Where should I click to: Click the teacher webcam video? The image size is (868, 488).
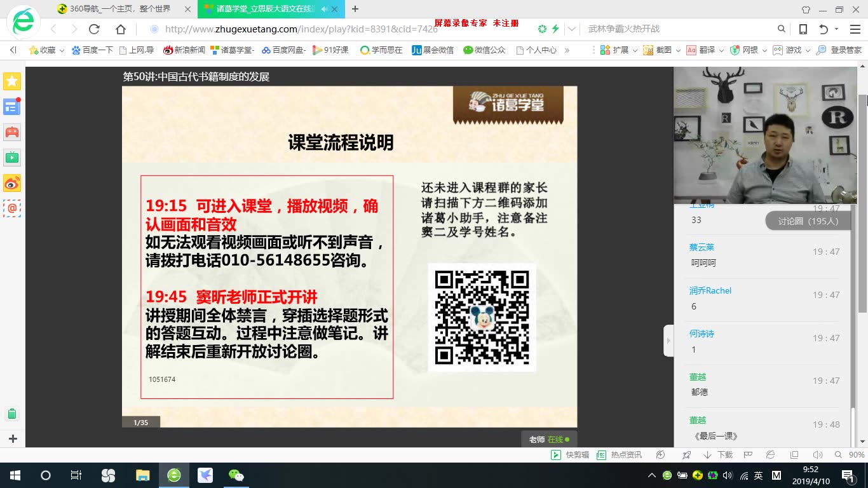click(765, 135)
